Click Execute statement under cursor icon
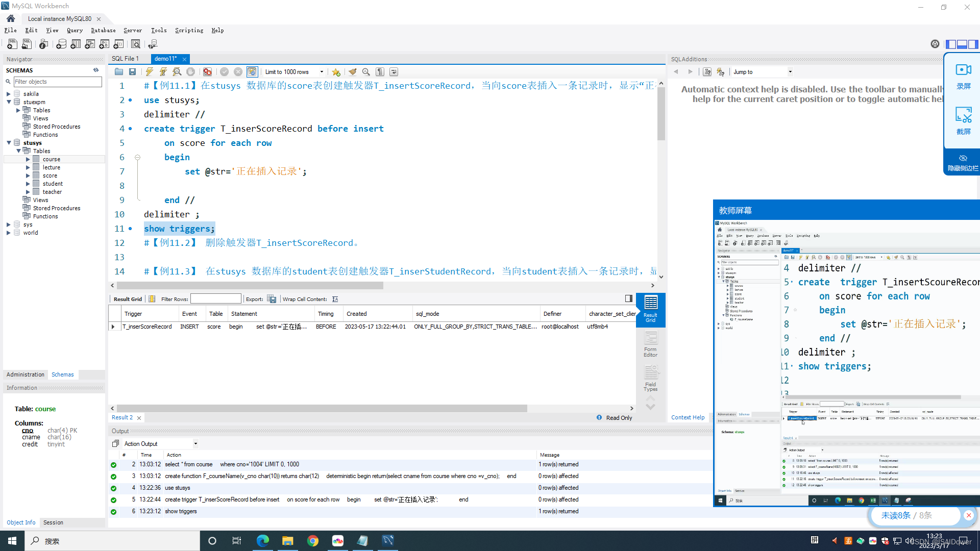980x551 pixels. (x=163, y=72)
